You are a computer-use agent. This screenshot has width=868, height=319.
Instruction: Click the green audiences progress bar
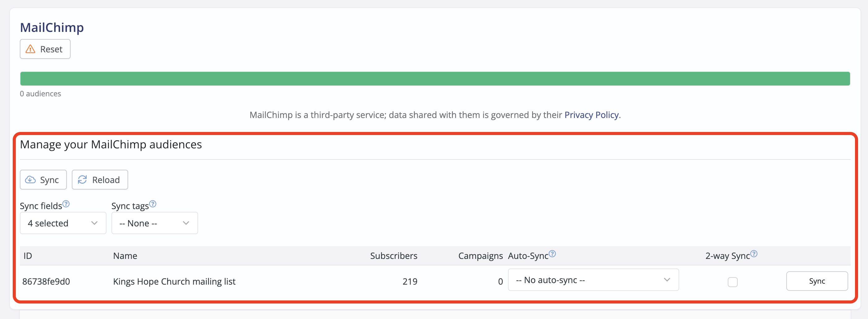(x=435, y=78)
